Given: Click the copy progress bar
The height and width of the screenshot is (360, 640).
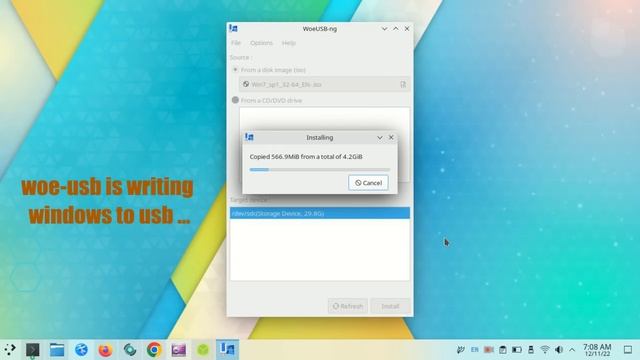Looking at the screenshot, I should click(x=320, y=169).
